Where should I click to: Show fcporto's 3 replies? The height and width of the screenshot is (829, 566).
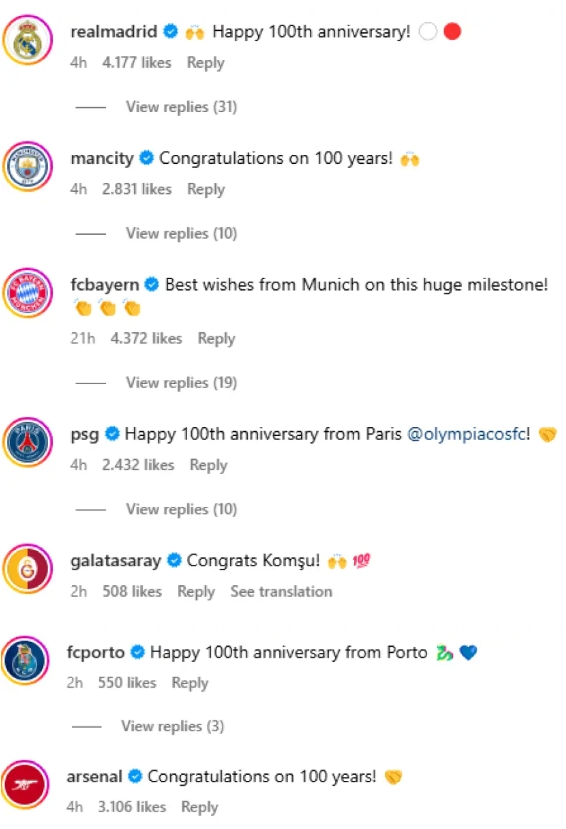coord(173,726)
